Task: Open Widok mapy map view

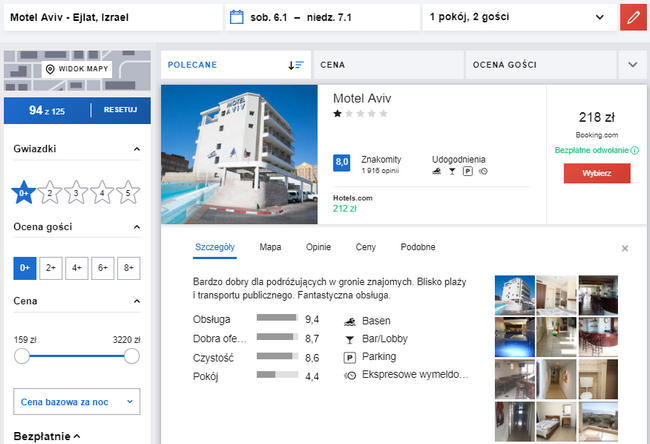Action: pos(77,69)
